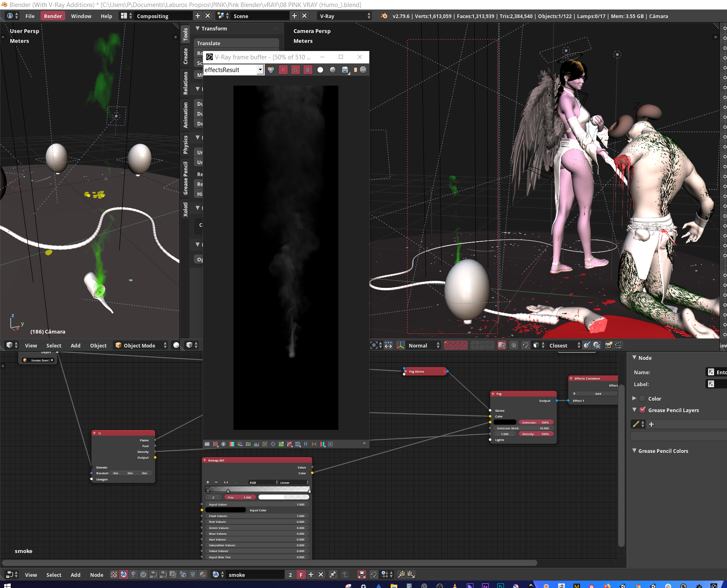Screen dimensions: 727x588
Task: Save image from V-Ray frame buffer
Action: click(345, 70)
